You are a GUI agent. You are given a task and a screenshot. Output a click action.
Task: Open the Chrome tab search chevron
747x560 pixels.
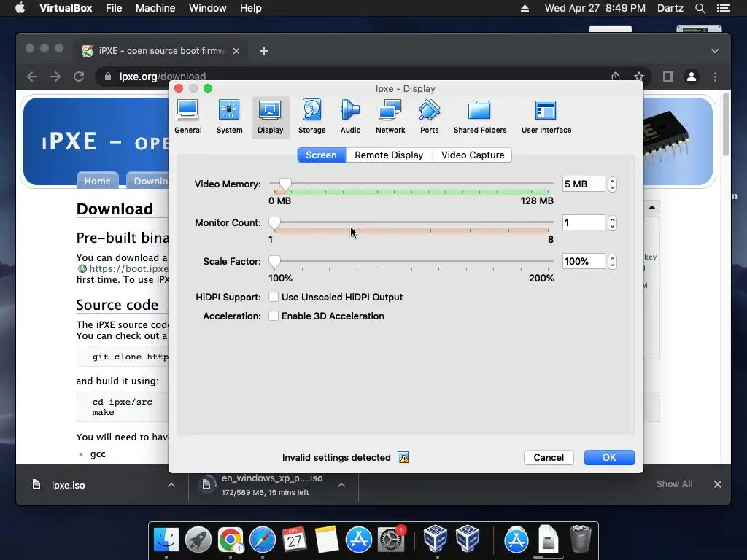pos(715,51)
